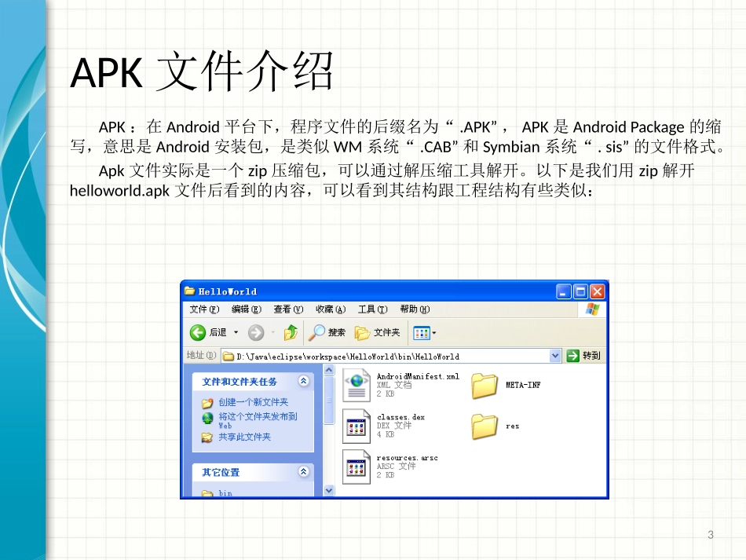The width and height of the screenshot is (746, 560).
Task: Go up one folder level icon
Action: (291, 332)
